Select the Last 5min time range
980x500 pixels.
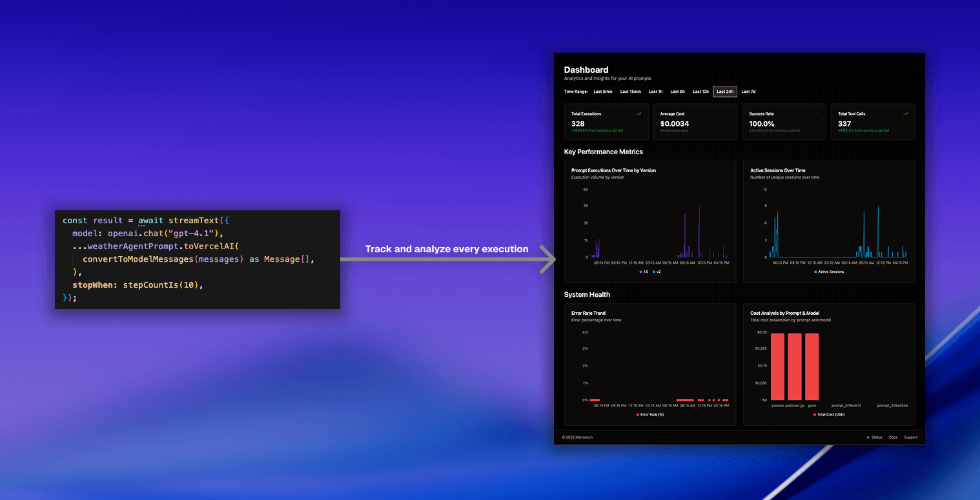(602, 92)
